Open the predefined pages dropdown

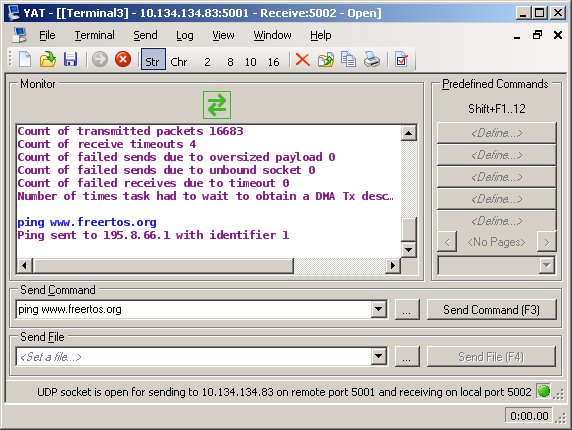(546, 265)
